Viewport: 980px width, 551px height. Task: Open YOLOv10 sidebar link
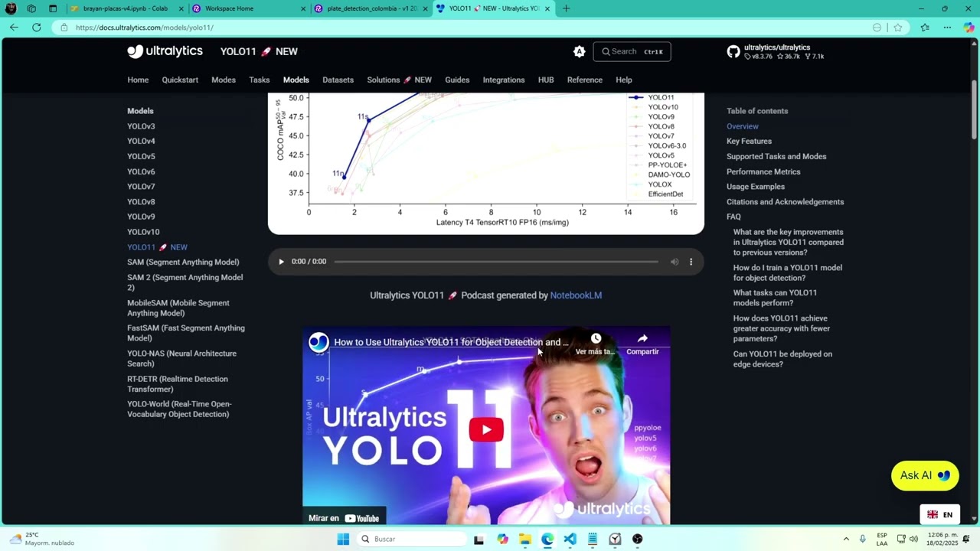(143, 232)
